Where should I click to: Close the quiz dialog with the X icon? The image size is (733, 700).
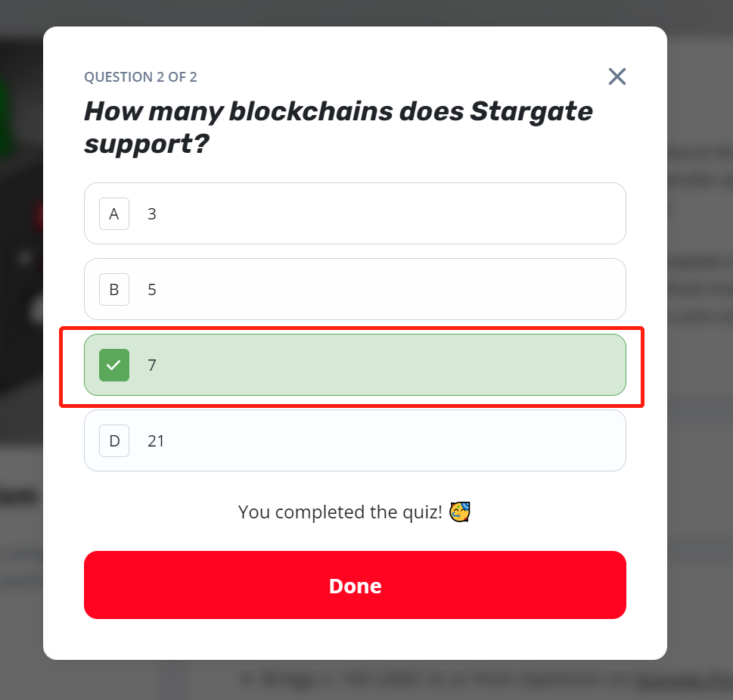[617, 76]
